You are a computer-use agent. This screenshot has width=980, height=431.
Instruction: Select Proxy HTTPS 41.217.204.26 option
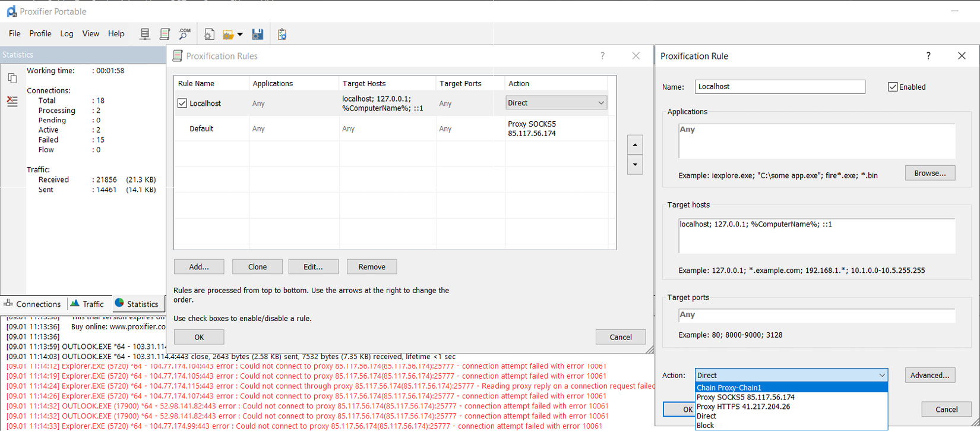click(791, 407)
